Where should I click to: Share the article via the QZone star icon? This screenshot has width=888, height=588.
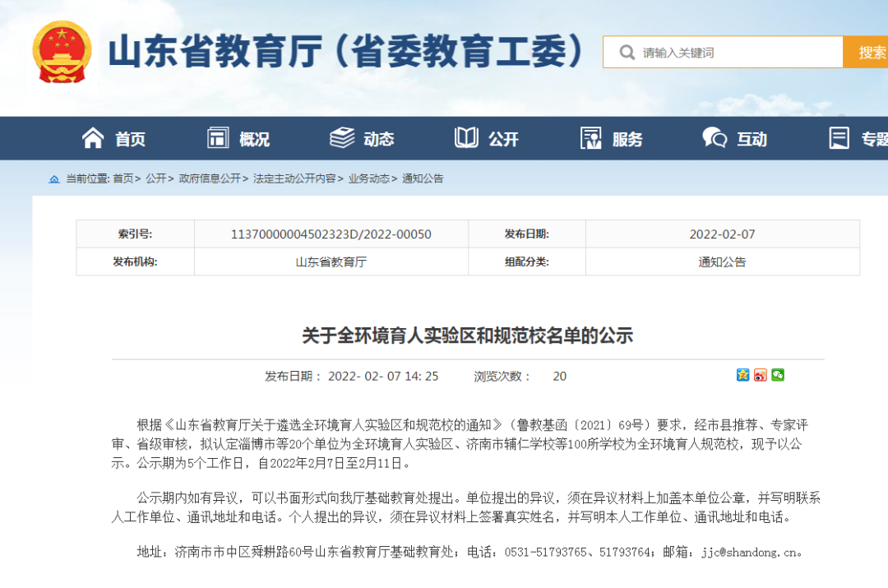[742, 375]
